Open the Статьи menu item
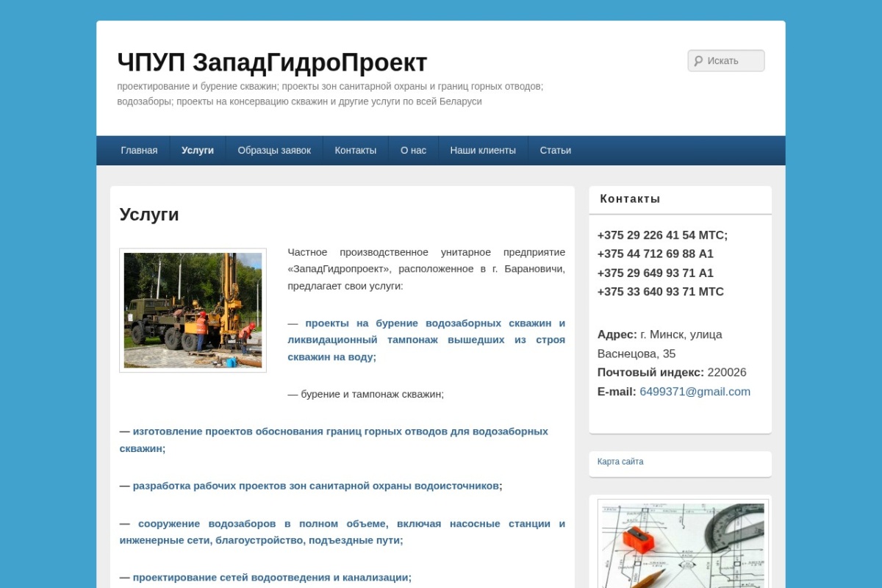The width and height of the screenshot is (882, 588). (x=556, y=151)
